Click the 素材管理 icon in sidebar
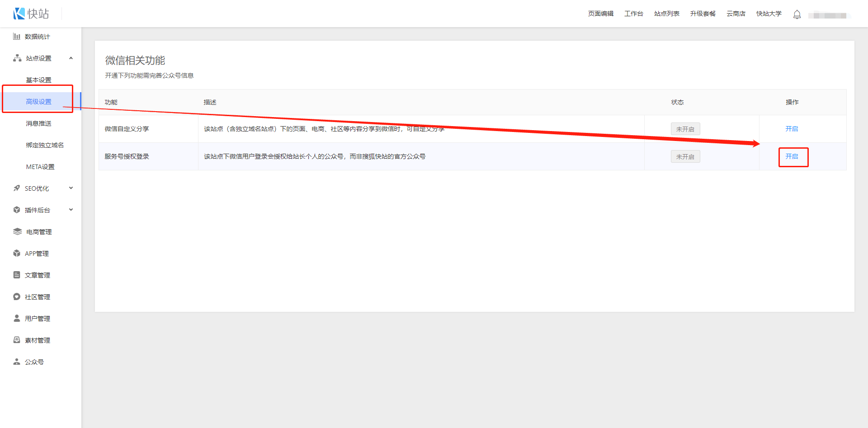The image size is (868, 428). pyautogui.click(x=17, y=340)
